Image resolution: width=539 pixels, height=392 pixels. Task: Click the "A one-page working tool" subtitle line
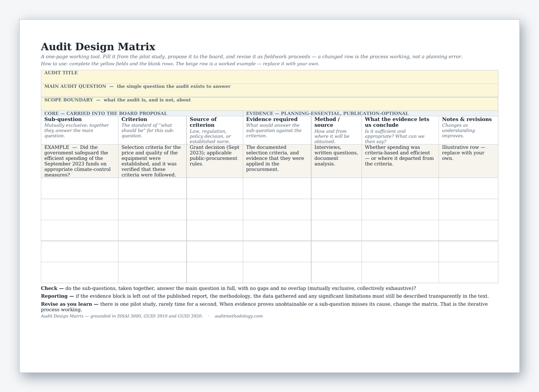(x=252, y=57)
